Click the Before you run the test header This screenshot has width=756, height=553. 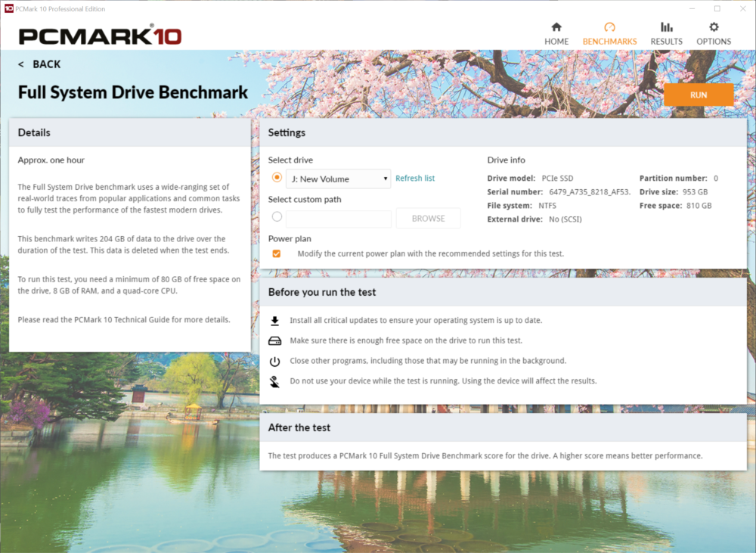pos(503,292)
